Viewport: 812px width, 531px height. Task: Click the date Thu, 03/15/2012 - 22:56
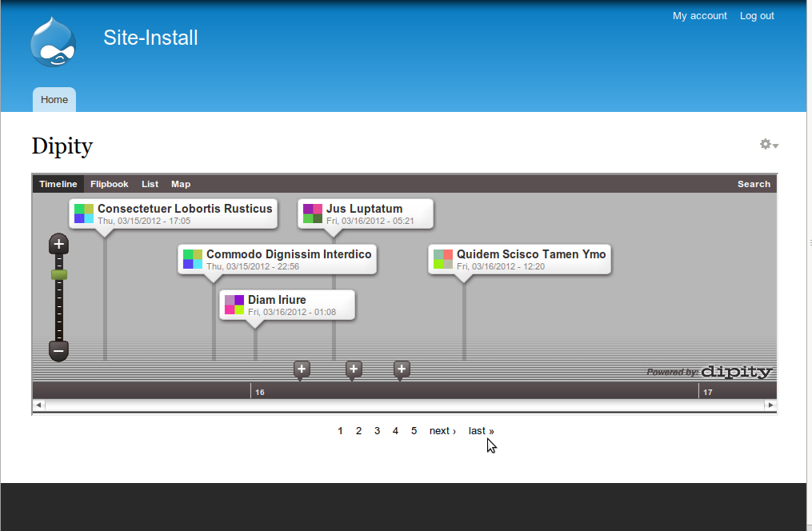point(253,266)
